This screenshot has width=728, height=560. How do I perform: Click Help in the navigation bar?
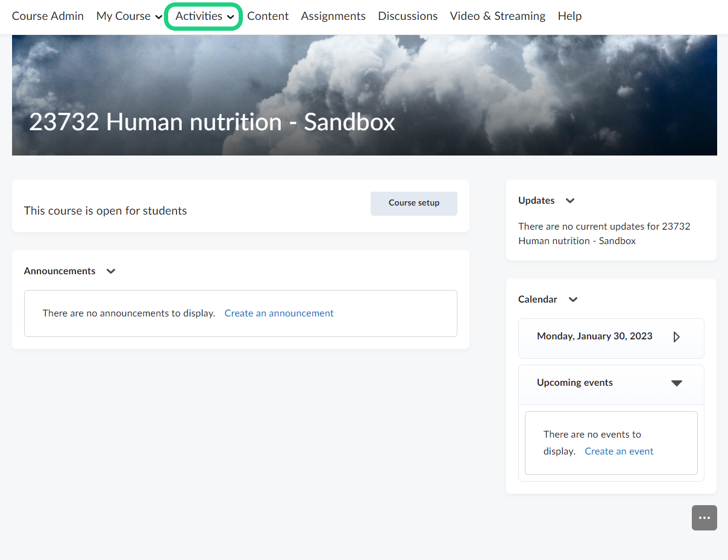coord(570,16)
